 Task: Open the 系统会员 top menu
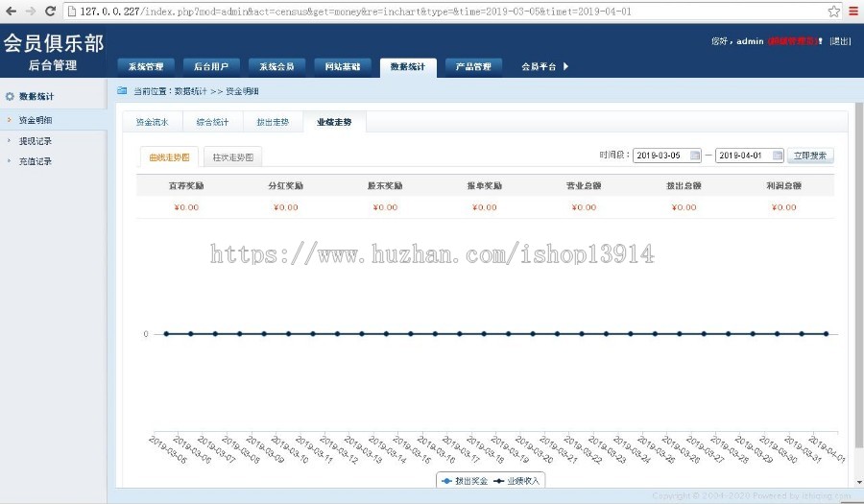click(x=276, y=66)
